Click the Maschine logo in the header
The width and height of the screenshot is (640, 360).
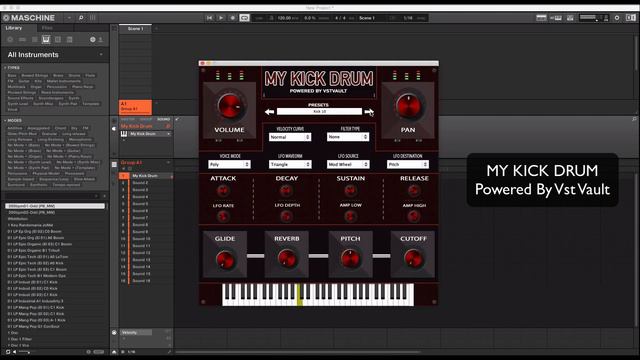point(29,18)
